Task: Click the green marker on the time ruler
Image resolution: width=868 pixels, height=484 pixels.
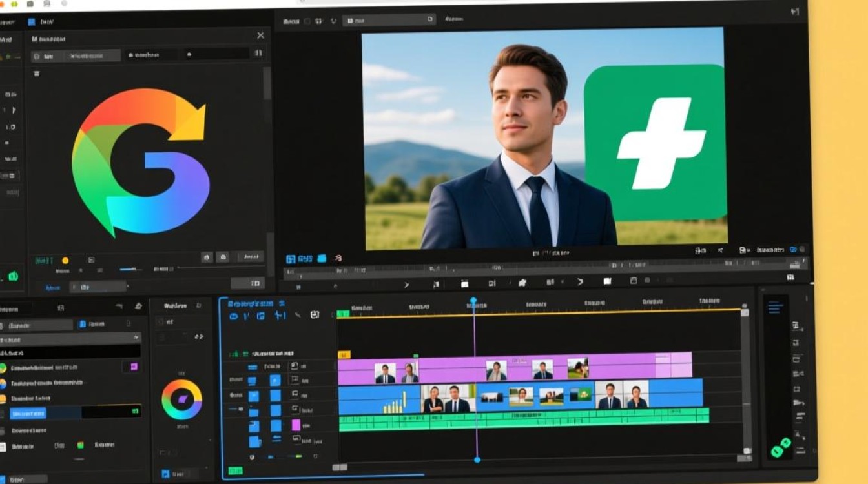Action: click(343, 314)
